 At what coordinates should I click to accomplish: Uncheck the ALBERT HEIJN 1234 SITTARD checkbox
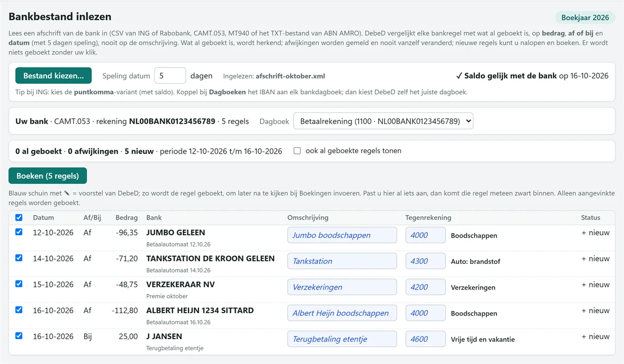19,309
